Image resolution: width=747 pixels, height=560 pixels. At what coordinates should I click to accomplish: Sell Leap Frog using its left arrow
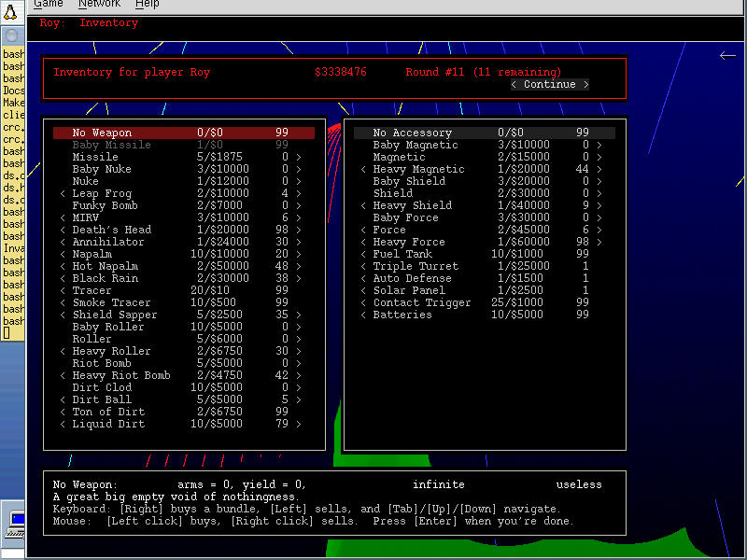[63, 193]
